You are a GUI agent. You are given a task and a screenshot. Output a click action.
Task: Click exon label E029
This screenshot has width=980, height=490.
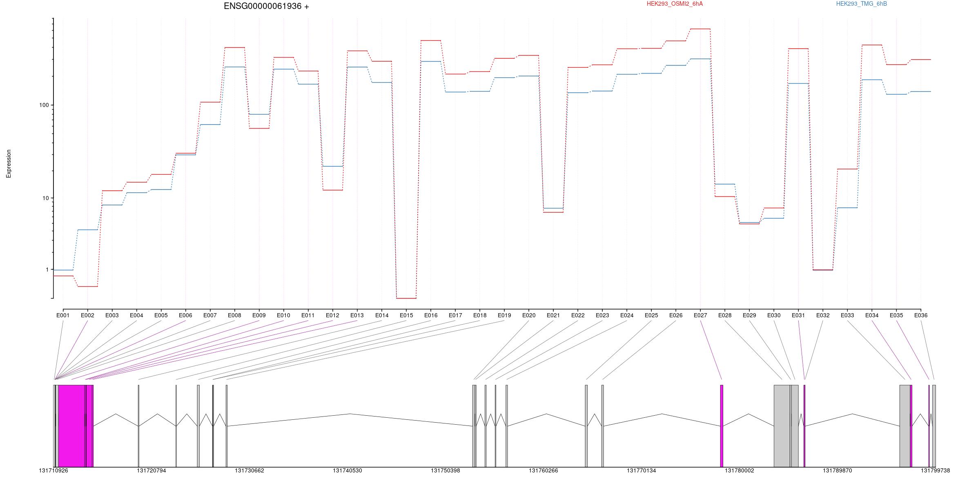point(749,315)
